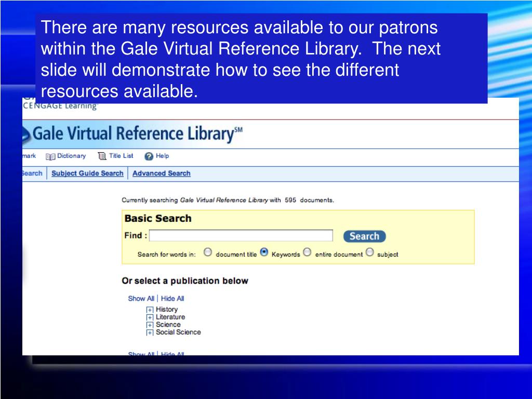This screenshot has height=399, width=532.
Task: Click the Help question mark icon
Action: pos(149,156)
